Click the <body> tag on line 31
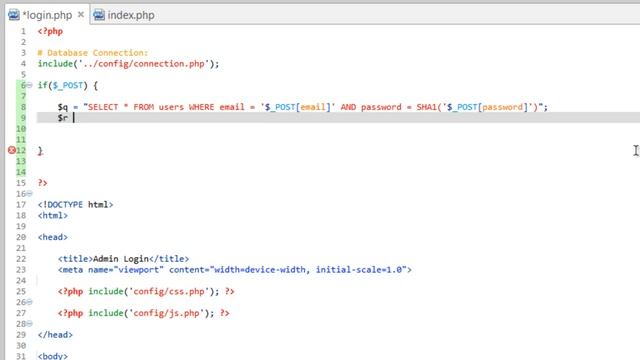The image size is (640, 360). tap(53, 356)
